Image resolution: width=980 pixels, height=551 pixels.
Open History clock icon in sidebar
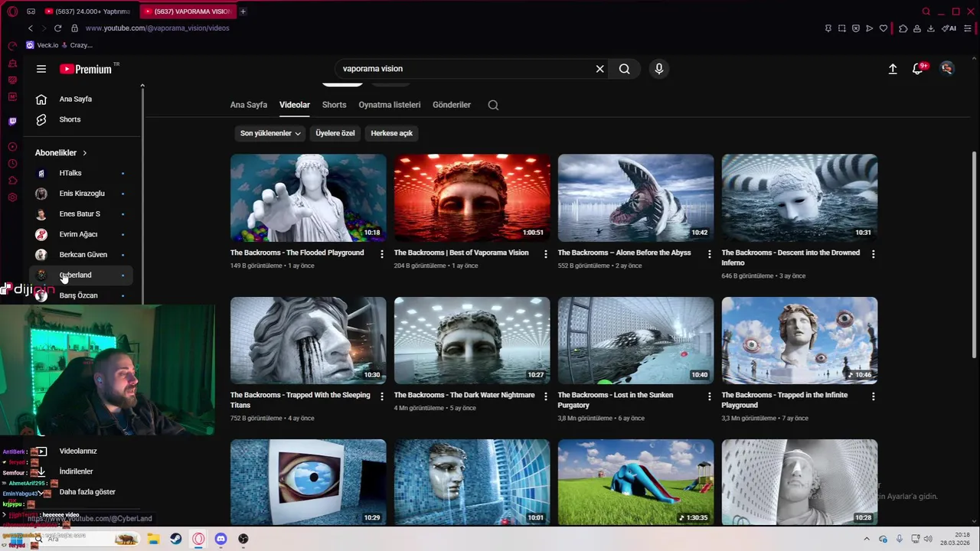[12, 164]
